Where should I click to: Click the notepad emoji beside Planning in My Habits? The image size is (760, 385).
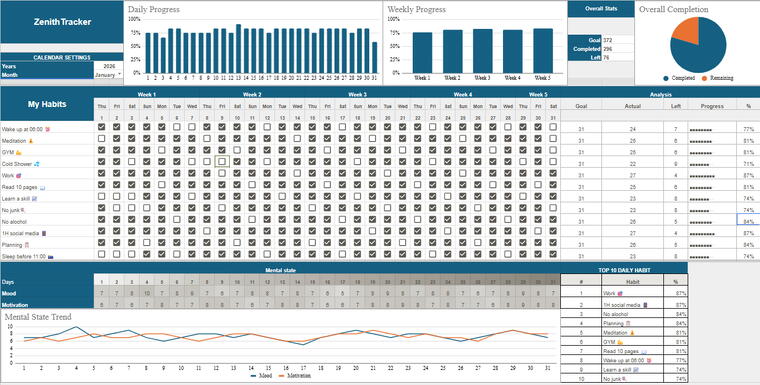[27, 245]
